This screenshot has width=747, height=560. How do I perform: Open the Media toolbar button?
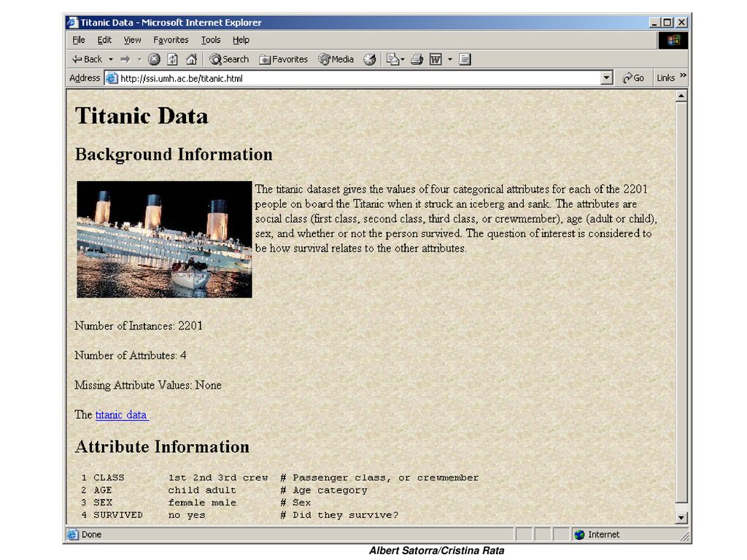point(336,59)
